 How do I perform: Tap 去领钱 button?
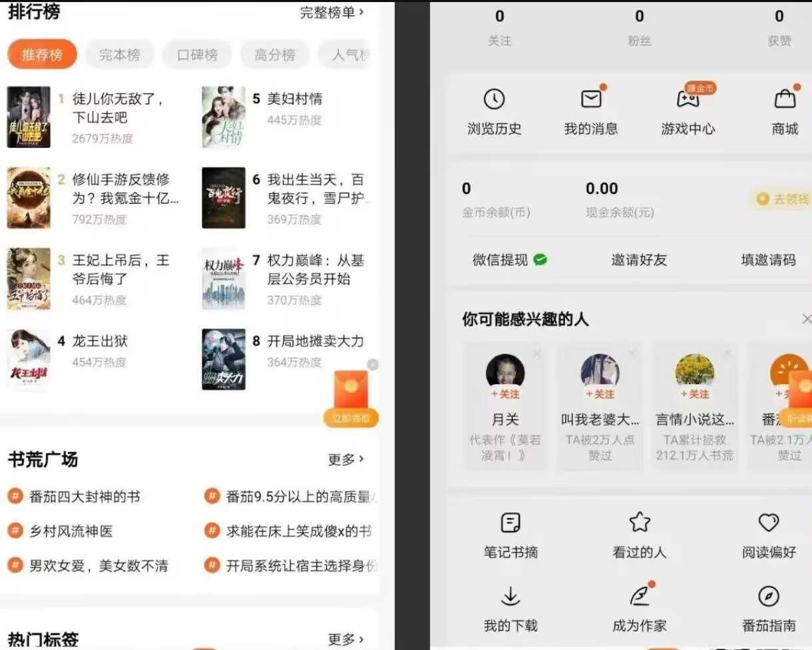pyautogui.click(x=783, y=199)
